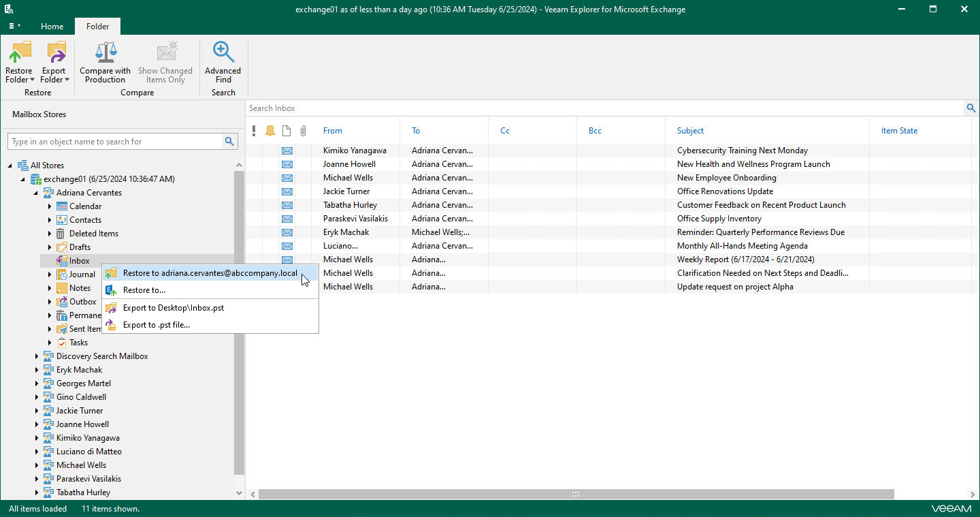Sort messages by attachment paperclip column

304,131
